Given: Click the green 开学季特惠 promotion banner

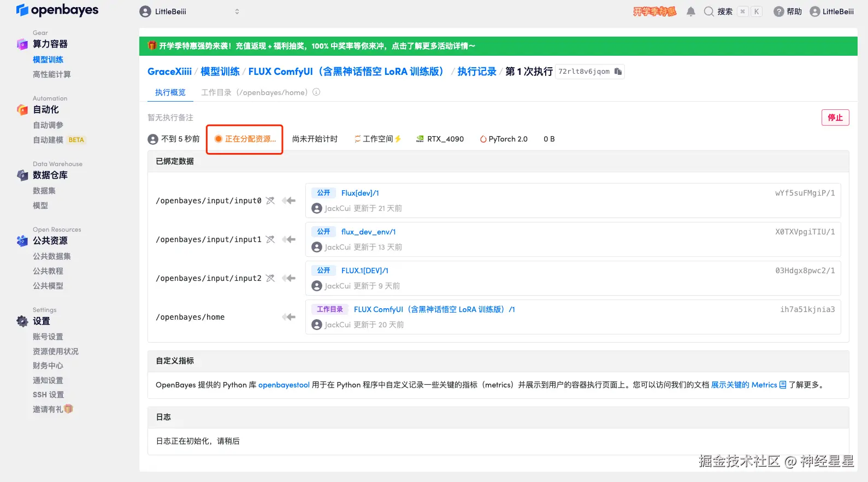Looking at the screenshot, I should click(x=498, y=46).
